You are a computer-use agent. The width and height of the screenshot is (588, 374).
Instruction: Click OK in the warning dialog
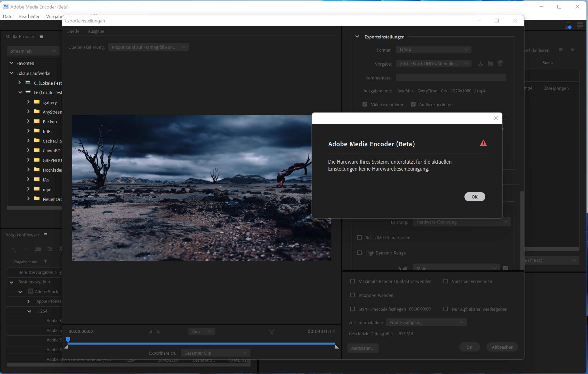tap(474, 197)
